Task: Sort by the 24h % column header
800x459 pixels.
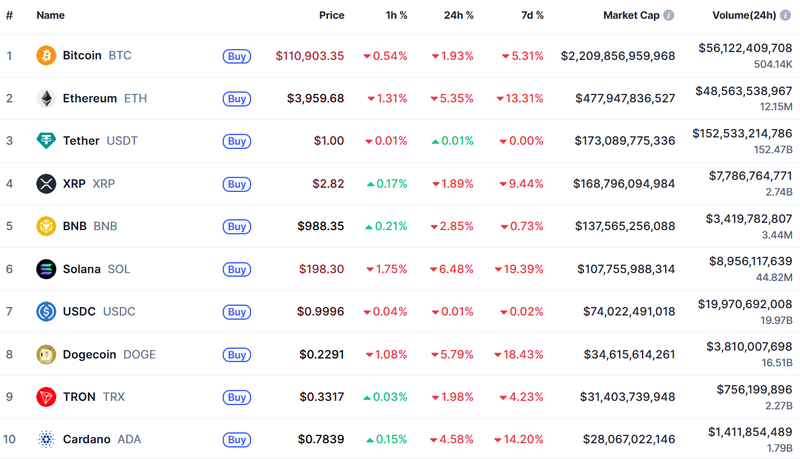Action: click(458, 16)
